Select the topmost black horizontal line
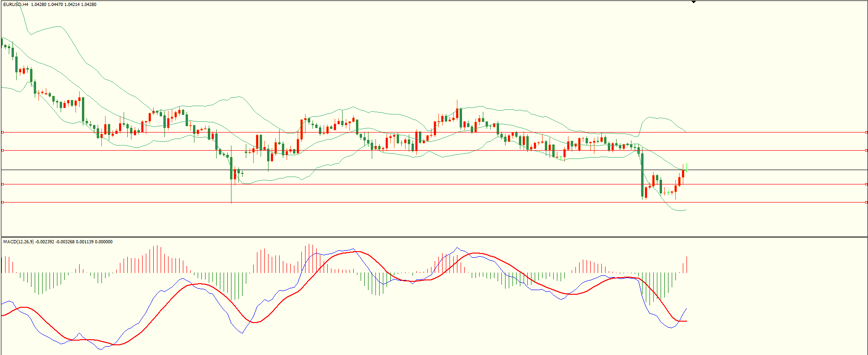The image size is (868, 355). click(x=434, y=133)
